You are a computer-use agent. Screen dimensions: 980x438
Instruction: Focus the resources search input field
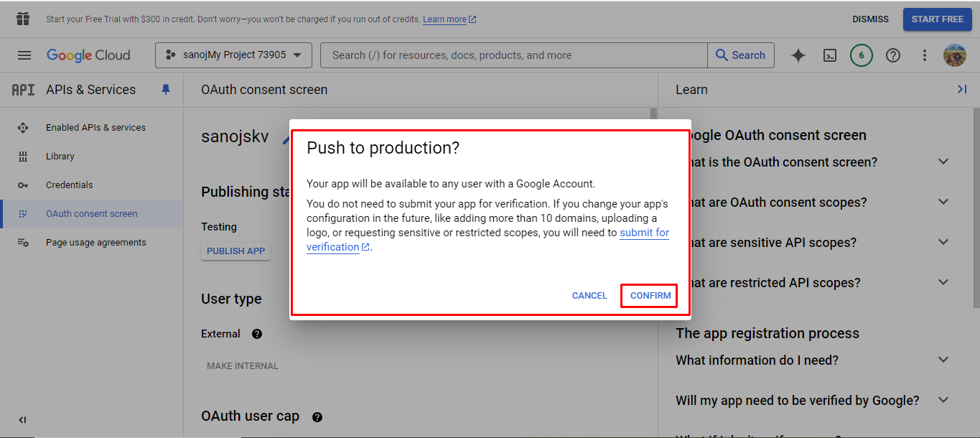click(x=514, y=55)
